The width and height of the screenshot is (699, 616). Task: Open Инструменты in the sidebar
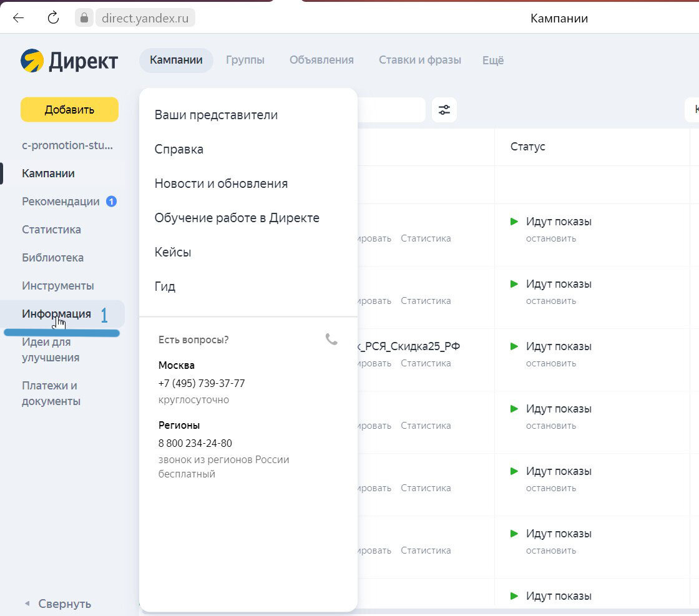point(58,286)
